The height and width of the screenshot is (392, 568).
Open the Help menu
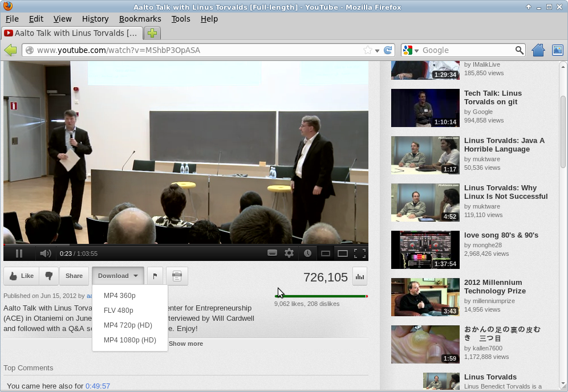click(x=209, y=19)
